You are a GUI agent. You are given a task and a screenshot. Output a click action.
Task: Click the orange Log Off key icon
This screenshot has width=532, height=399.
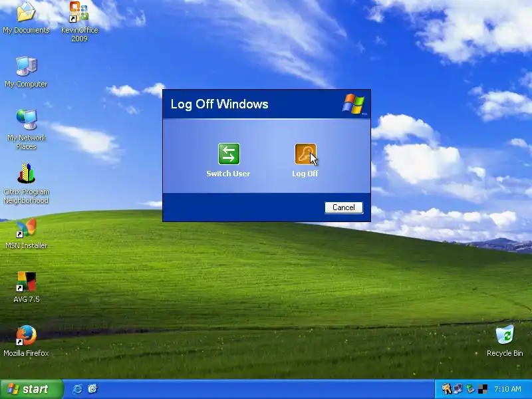click(x=305, y=154)
